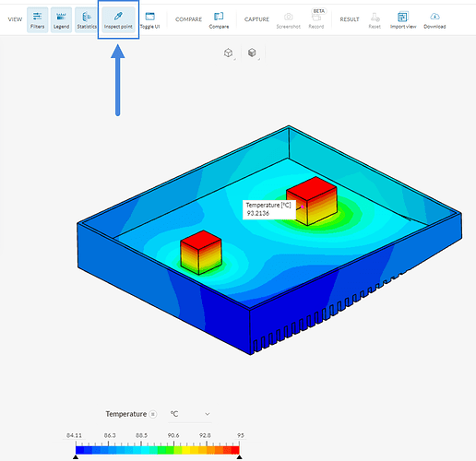Viewport: 476px width, 461px height.
Task: Activate the Inspect point tool
Action: click(118, 20)
